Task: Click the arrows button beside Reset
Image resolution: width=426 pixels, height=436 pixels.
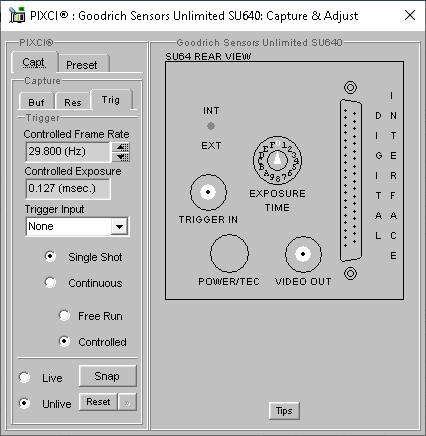Action: point(128,402)
